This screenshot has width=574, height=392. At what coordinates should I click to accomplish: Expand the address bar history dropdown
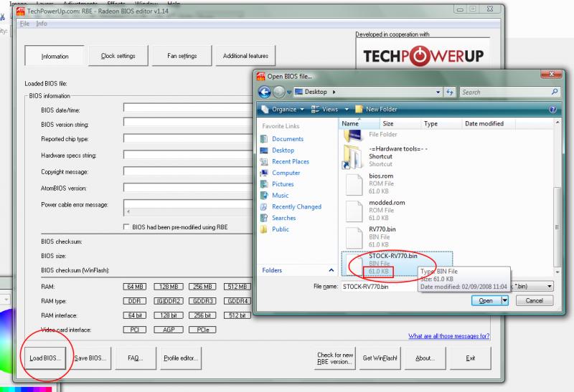438,92
